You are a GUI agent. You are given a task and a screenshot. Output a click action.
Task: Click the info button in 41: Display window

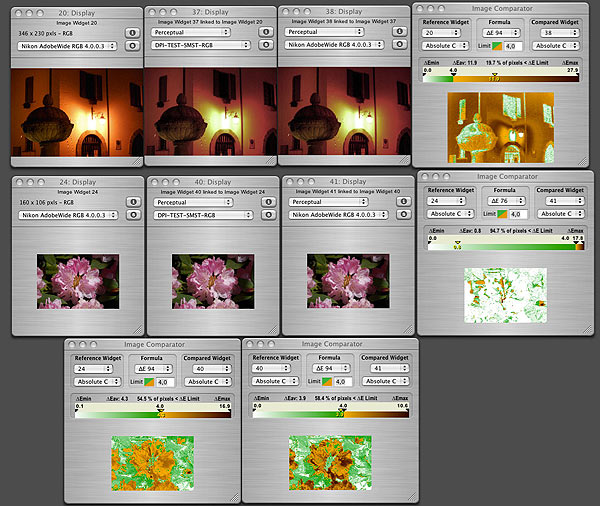404,201
